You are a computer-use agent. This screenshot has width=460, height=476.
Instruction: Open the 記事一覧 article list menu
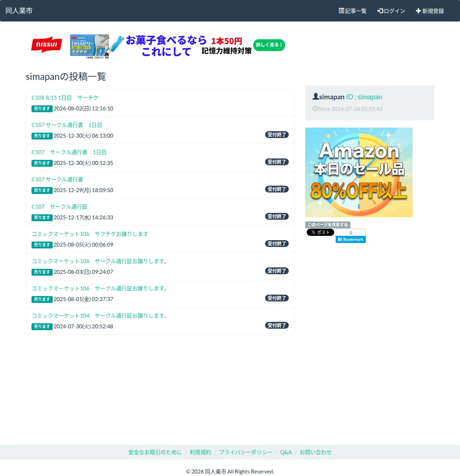point(353,11)
